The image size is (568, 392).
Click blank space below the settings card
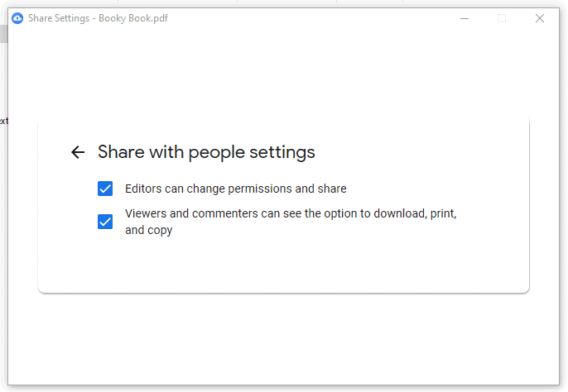[x=284, y=338]
